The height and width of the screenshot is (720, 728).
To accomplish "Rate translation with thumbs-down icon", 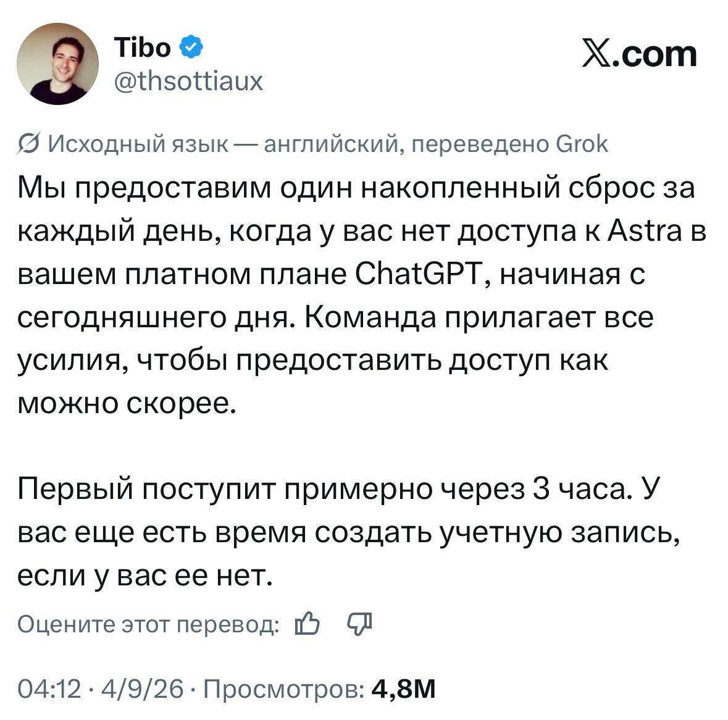I will [360, 624].
